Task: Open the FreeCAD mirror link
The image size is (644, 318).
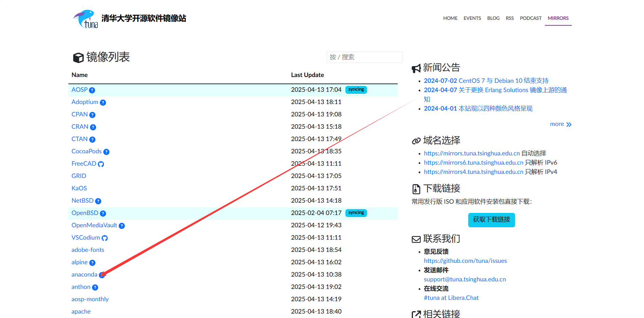Action: (x=84, y=164)
